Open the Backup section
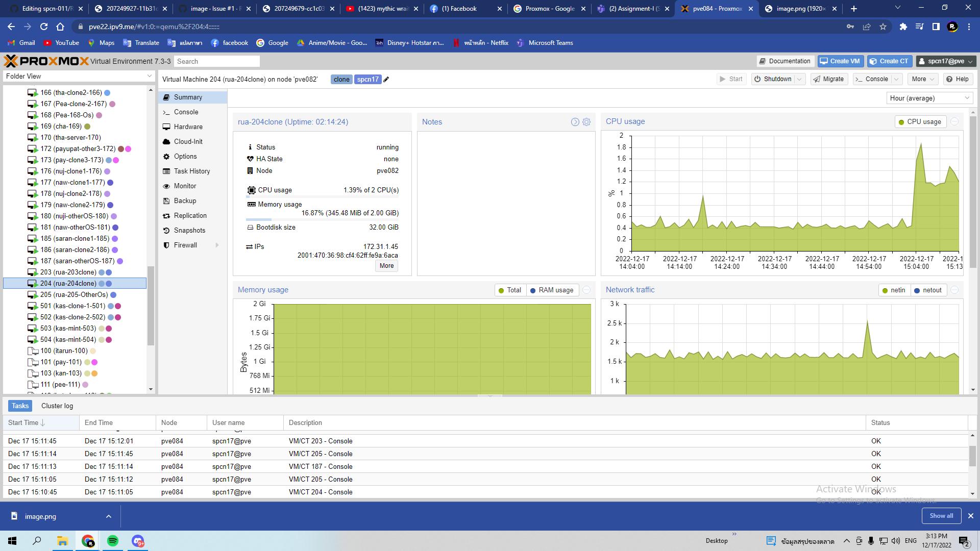The height and width of the screenshot is (551, 980). pyautogui.click(x=193, y=201)
